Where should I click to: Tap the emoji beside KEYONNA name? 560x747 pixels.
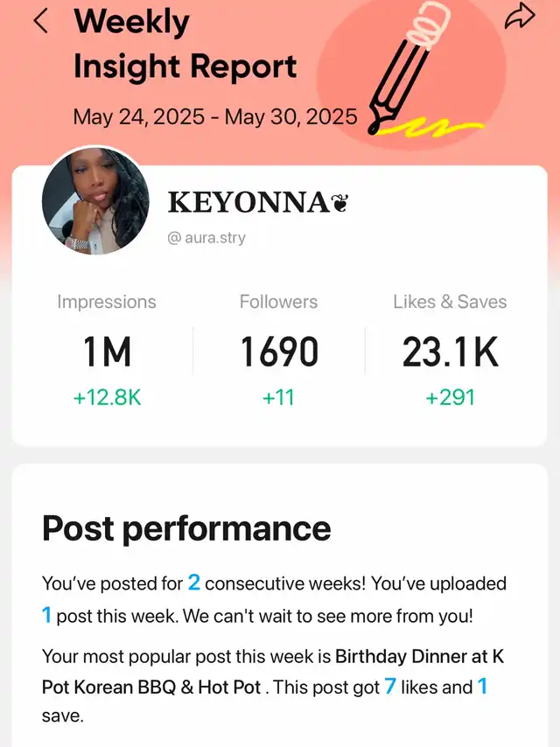coord(339,204)
